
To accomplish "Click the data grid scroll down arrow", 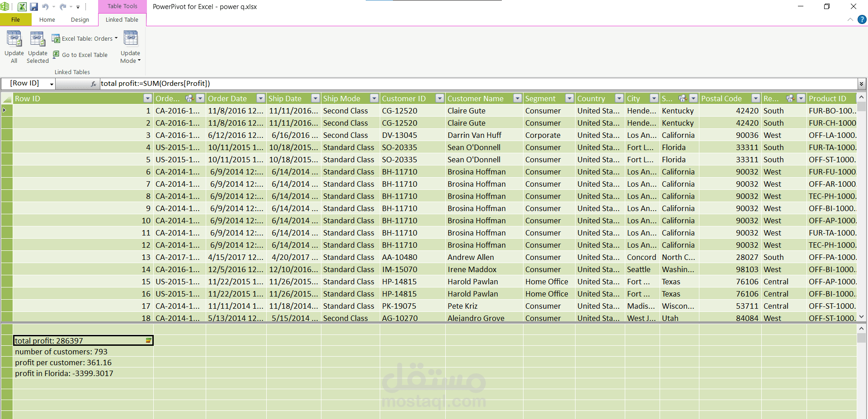I will pyautogui.click(x=862, y=317).
